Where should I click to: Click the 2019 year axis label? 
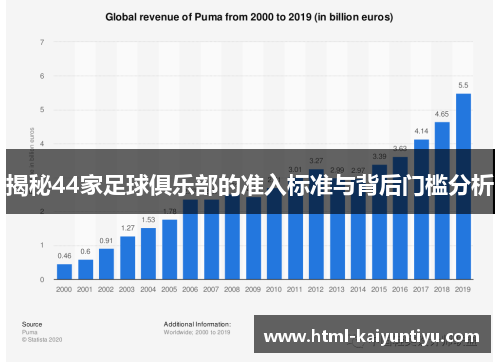tap(463, 289)
